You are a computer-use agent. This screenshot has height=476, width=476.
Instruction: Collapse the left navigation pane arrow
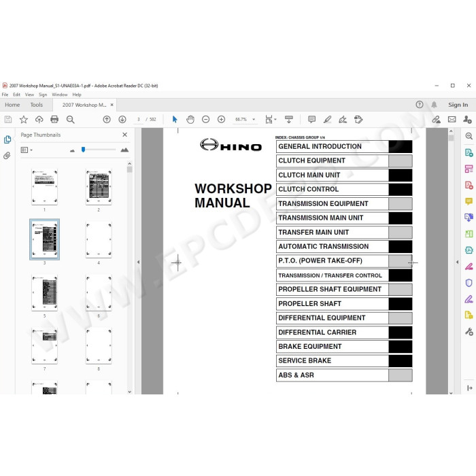tap(138, 262)
